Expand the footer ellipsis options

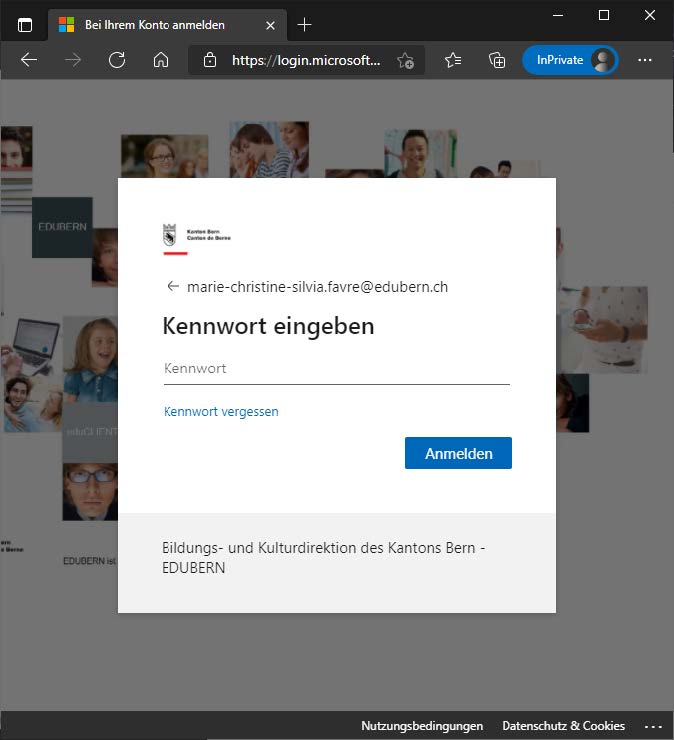(x=653, y=726)
